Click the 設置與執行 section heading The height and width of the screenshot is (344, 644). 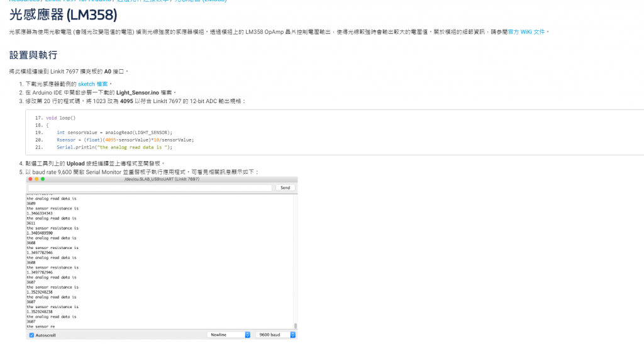(x=33, y=55)
